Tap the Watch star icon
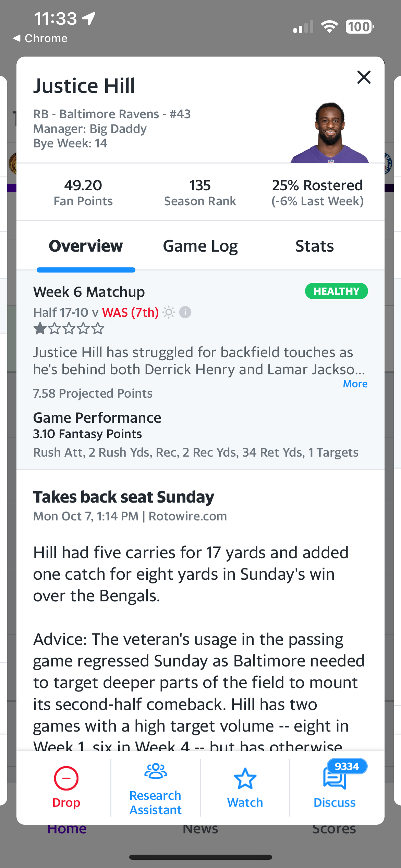This screenshot has height=868, width=401. point(245,778)
